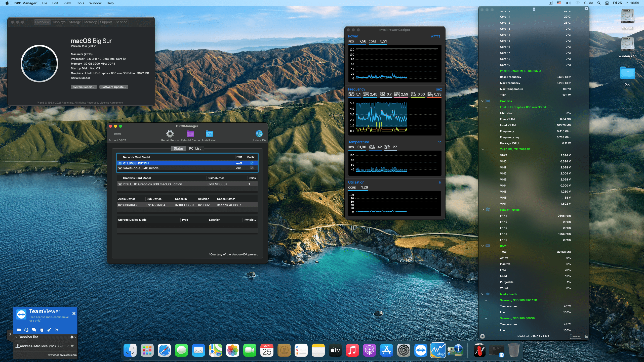Click macOS Big Sur wallpaper thumbnail circle
Image resolution: width=644 pixels, height=362 pixels.
39,64
